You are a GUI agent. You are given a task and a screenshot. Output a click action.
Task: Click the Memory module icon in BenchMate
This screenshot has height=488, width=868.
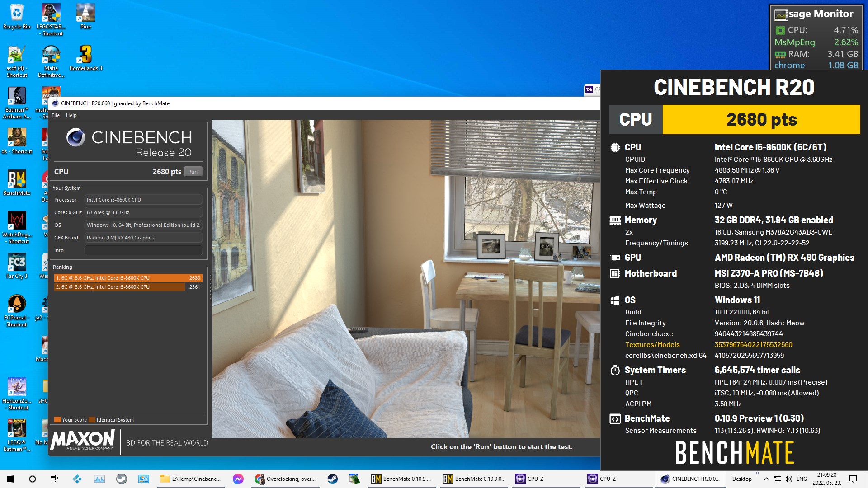tap(615, 221)
